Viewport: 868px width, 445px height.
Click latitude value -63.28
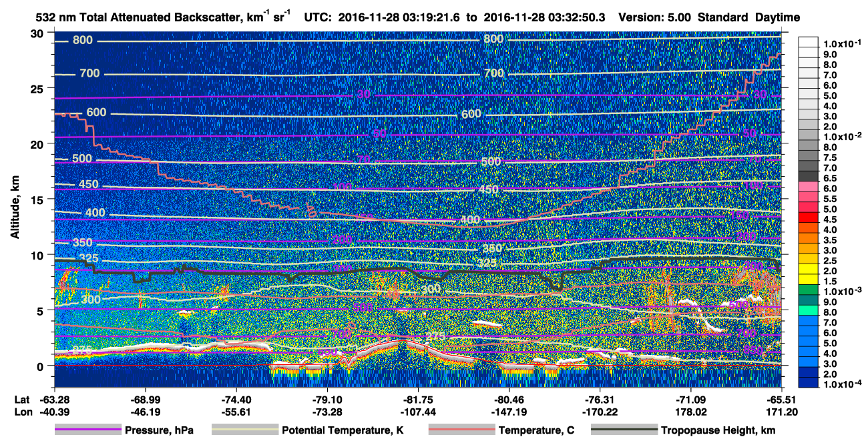54,400
